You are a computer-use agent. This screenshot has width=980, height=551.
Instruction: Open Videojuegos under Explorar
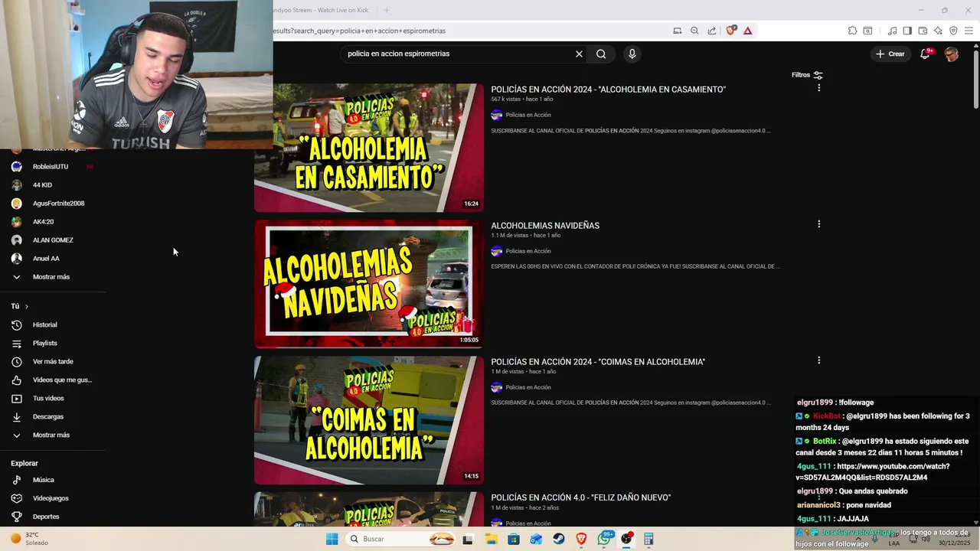[x=51, y=498]
